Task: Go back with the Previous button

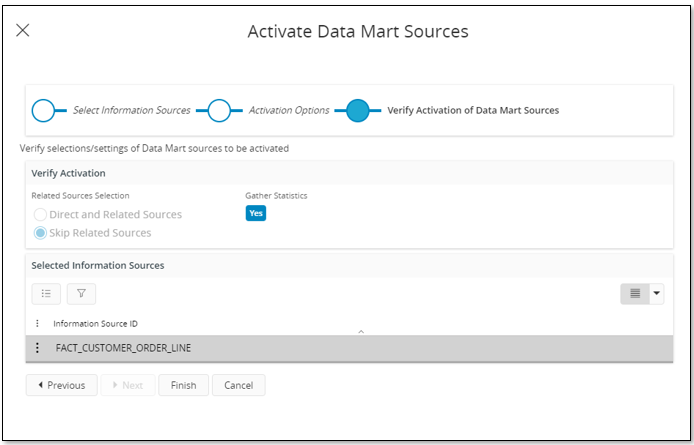Action: [x=61, y=385]
